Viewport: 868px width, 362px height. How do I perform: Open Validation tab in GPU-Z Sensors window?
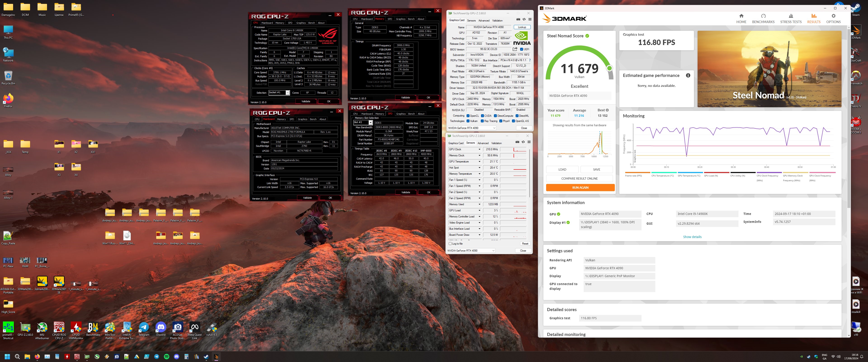click(496, 143)
